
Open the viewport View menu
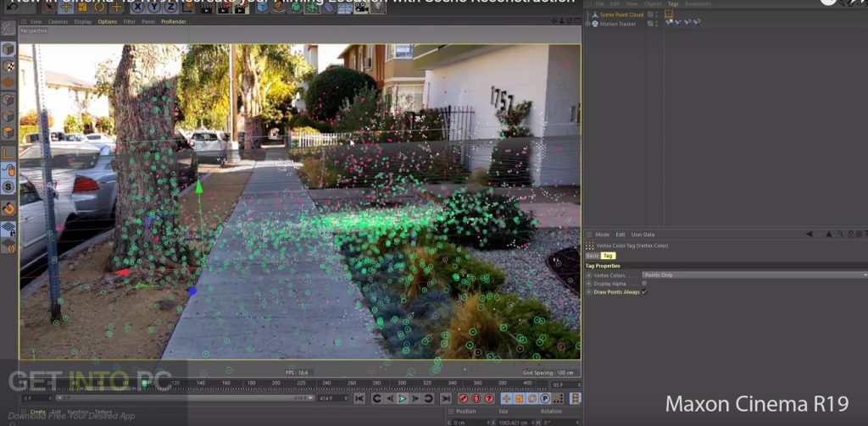tap(36, 21)
